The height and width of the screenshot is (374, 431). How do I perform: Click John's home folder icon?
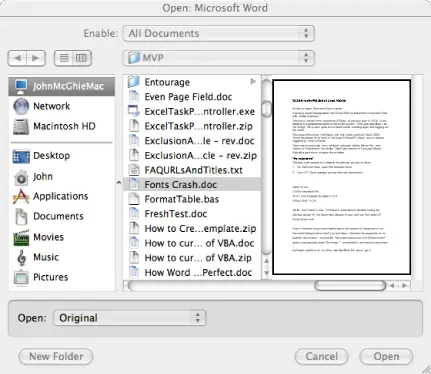pyautogui.click(x=21, y=177)
